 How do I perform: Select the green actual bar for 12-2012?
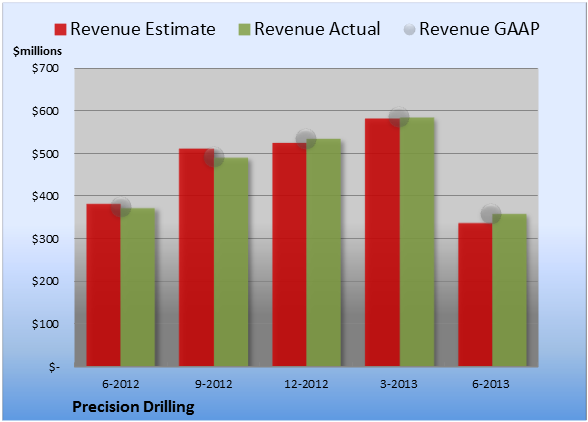coord(324,252)
